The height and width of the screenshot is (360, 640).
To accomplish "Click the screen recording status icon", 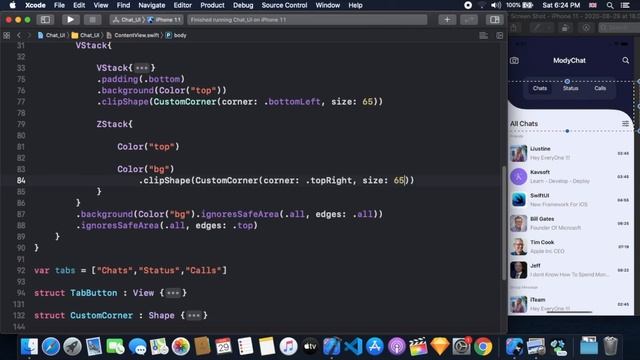I will click(468, 5).
